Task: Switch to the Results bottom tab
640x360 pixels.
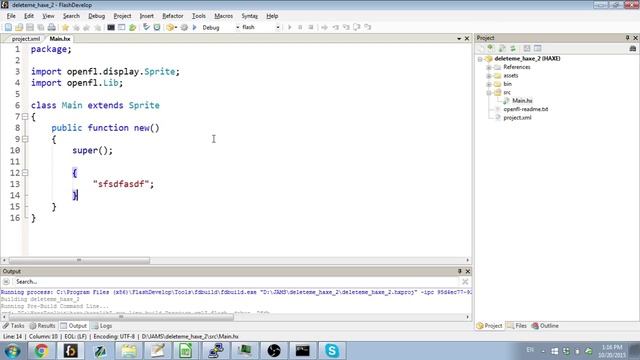Action: [x=42, y=326]
